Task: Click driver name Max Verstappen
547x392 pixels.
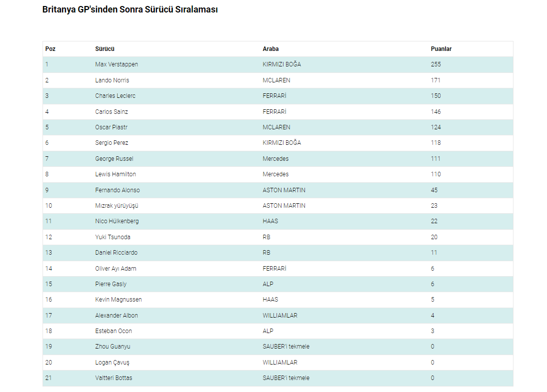Action: (x=116, y=64)
